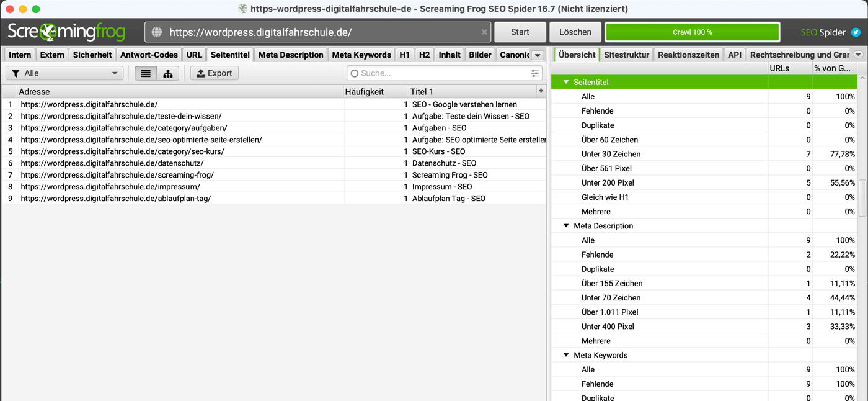Select 'SEO - Google verstehen lernen' title
The height and width of the screenshot is (401, 868).
(464, 104)
